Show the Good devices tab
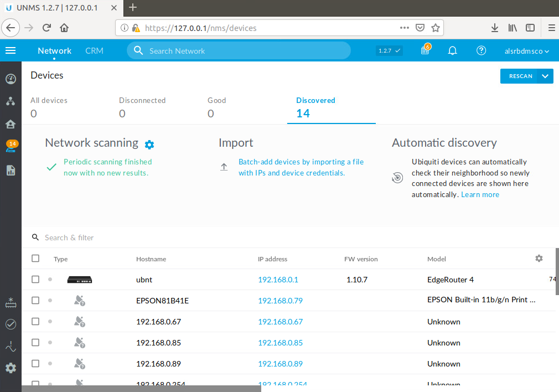 point(217,107)
